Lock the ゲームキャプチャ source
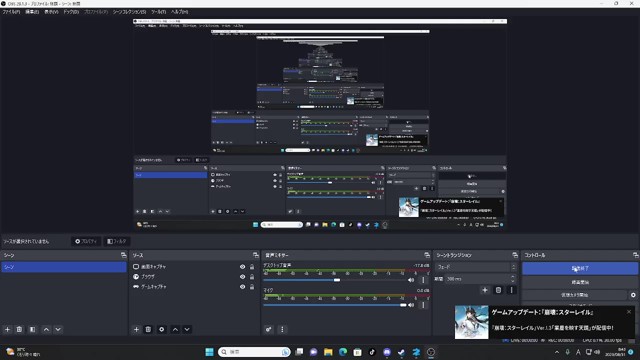Screen dimensions: 640x360 252,287
